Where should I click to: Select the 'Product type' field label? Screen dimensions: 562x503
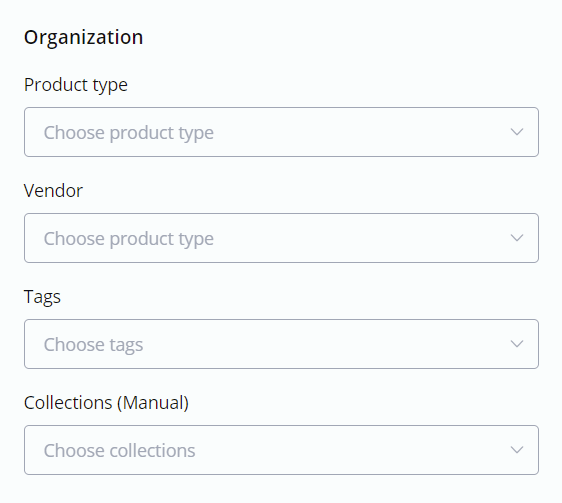click(x=76, y=85)
